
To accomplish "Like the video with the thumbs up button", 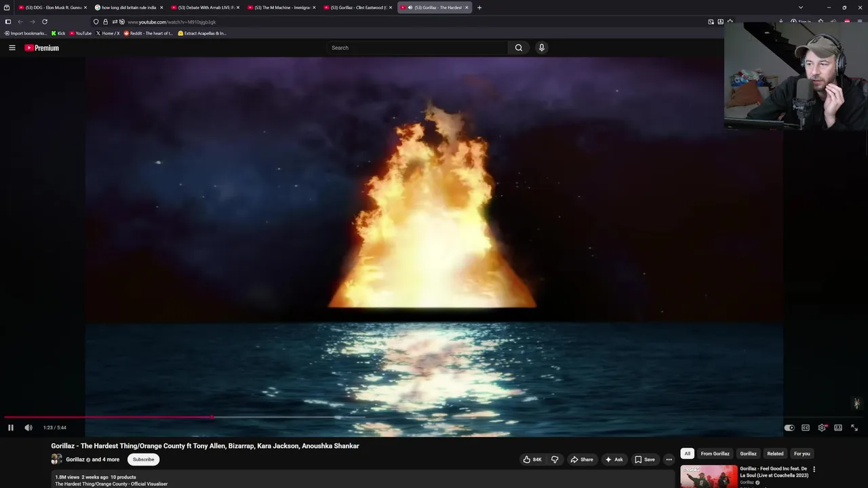I will (532, 460).
